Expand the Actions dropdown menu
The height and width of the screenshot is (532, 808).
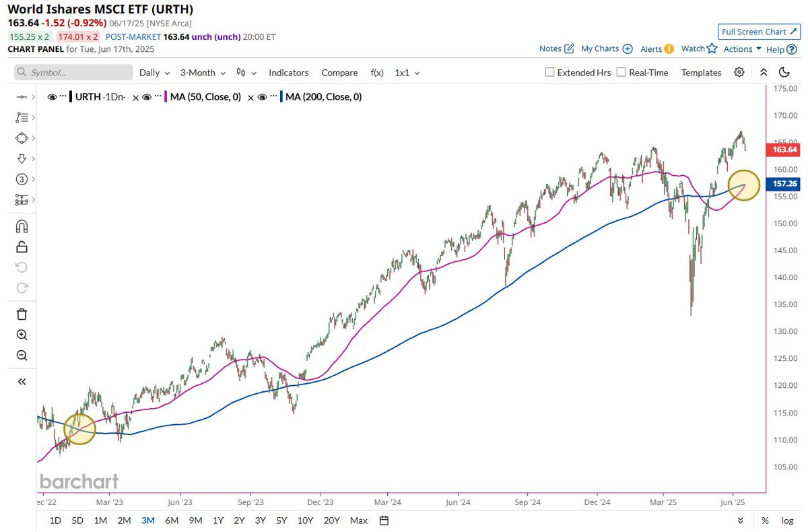tap(743, 48)
